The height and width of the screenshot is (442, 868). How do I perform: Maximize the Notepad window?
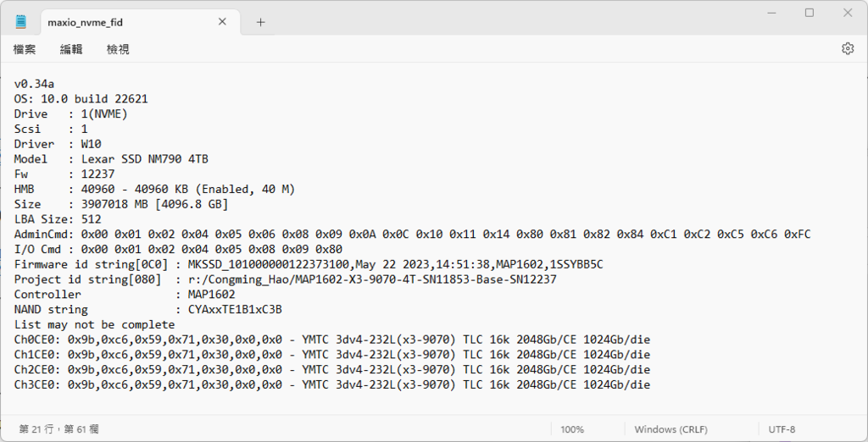coord(810,13)
